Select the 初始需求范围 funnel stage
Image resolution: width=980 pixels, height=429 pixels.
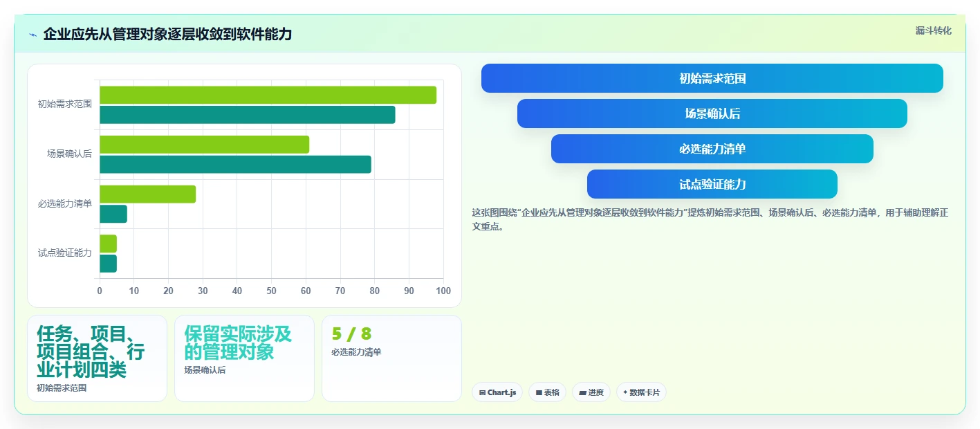(712, 78)
